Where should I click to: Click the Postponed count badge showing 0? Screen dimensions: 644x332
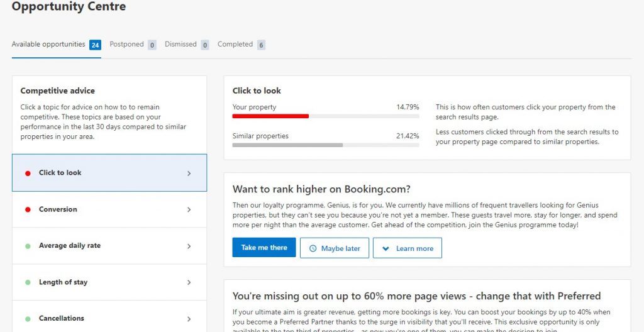tap(152, 45)
